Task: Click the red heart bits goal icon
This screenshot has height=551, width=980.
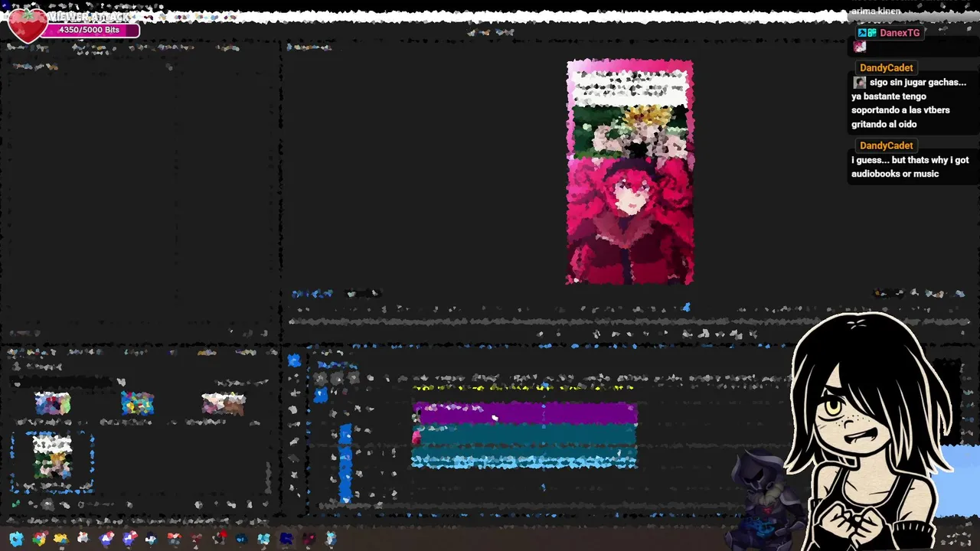Action: pyautogui.click(x=28, y=25)
